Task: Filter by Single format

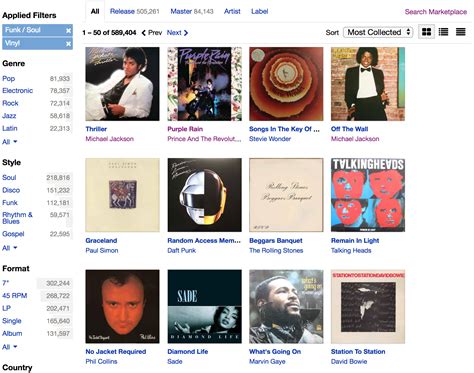Action: [x=12, y=321]
